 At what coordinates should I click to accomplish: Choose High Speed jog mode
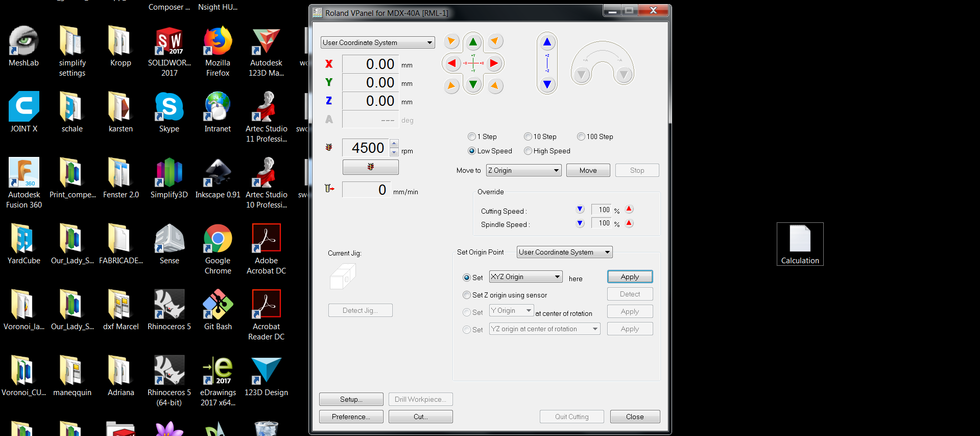pos(528,151)
